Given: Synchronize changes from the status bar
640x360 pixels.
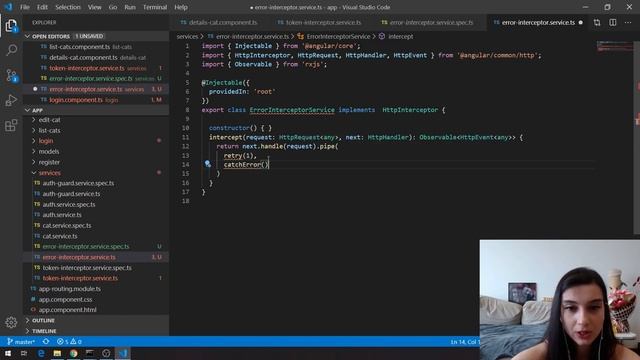Looking at the screenshot, I should pyautogui.click(x=46, y=342).
